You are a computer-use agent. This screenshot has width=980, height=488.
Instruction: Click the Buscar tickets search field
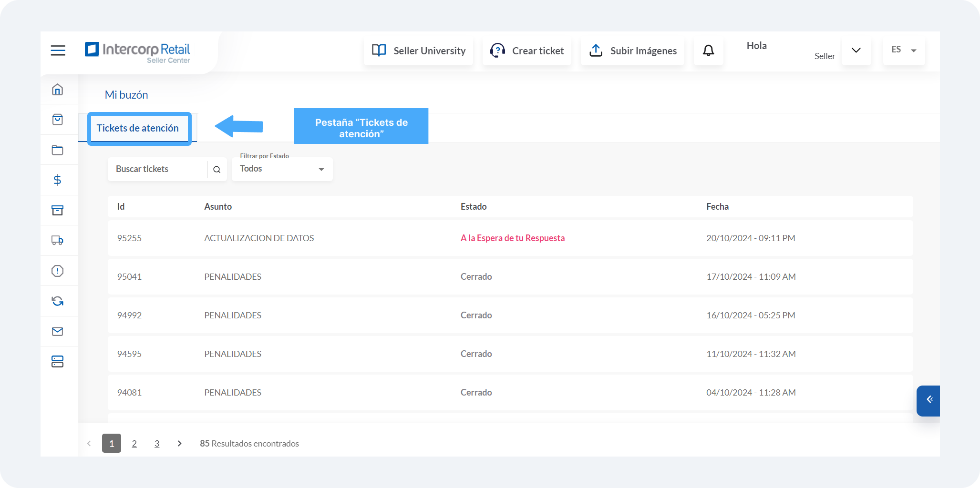157,169
